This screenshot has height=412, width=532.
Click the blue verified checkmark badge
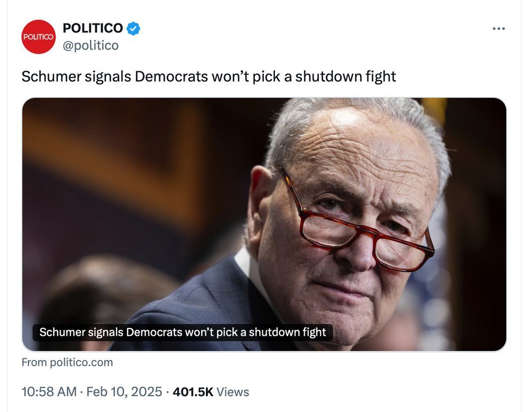tap(134, 29)
